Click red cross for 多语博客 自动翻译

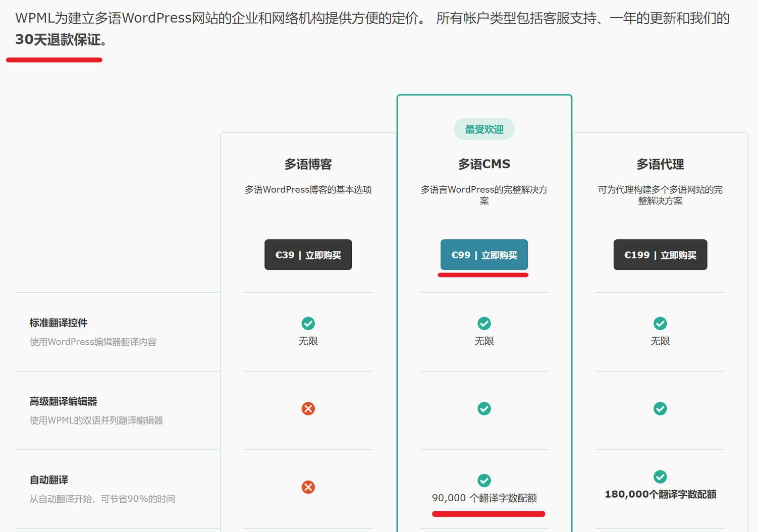pos(308,487)
